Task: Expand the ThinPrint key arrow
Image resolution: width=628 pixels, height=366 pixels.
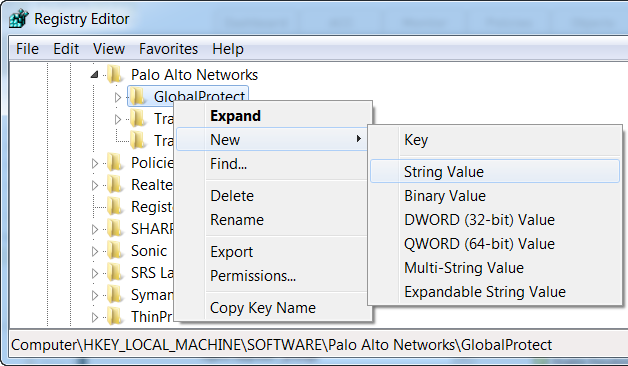Action: (x=95, y=317)
